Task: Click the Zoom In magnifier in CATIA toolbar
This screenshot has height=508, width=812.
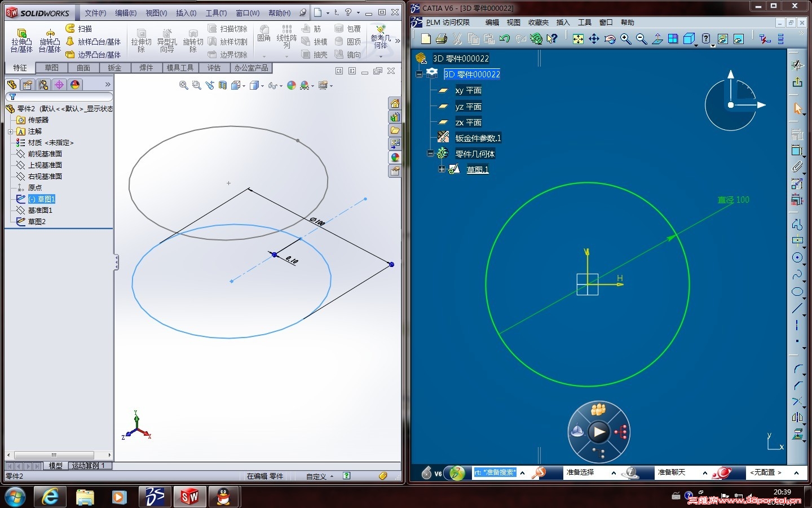Action: point(625,38)
